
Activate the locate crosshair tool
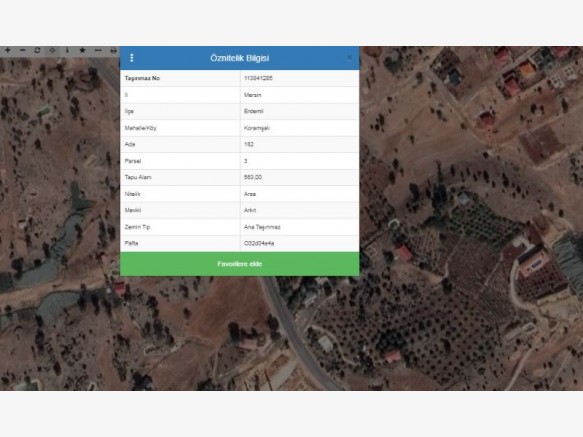coord(52,50)
